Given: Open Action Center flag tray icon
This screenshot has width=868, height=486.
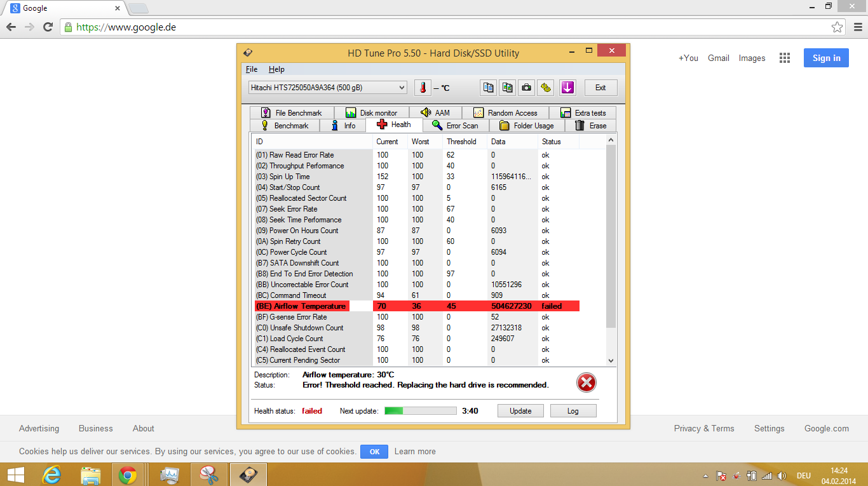Looking at the screenshot, I should (x=721, y=475).
